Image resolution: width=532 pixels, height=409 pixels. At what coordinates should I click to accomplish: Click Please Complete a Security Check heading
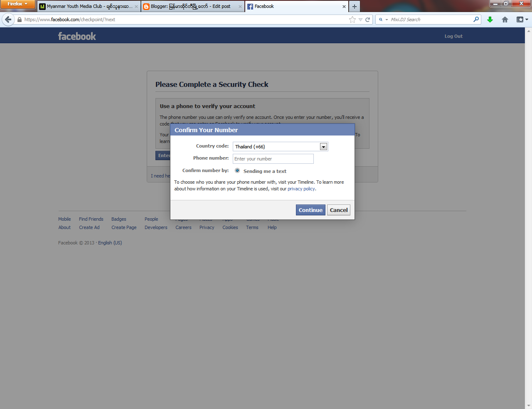(x=212, y=84)
